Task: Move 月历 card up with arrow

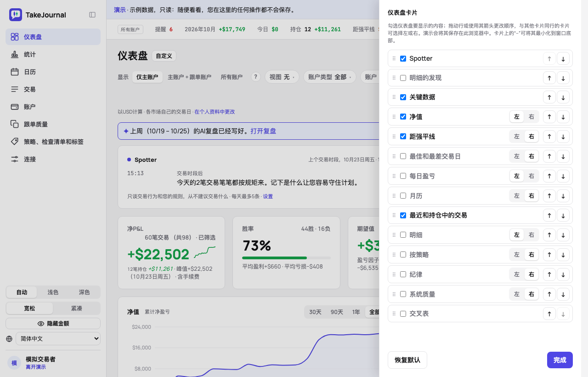Action: (549, 195)
